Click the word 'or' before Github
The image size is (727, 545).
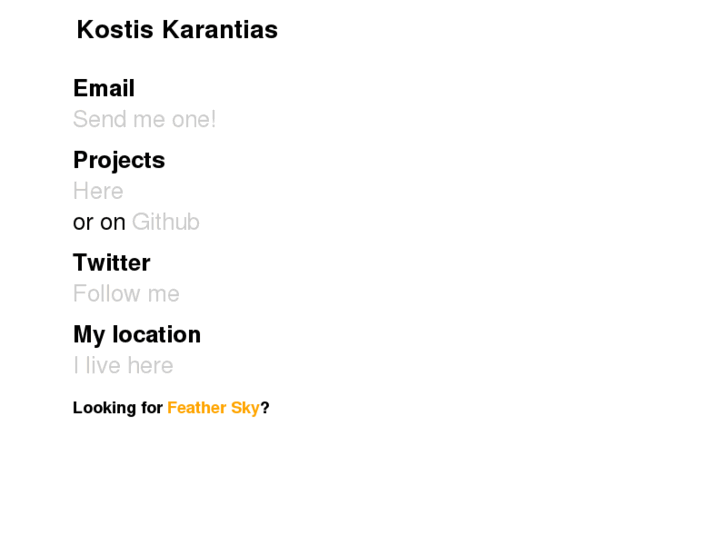83,223
